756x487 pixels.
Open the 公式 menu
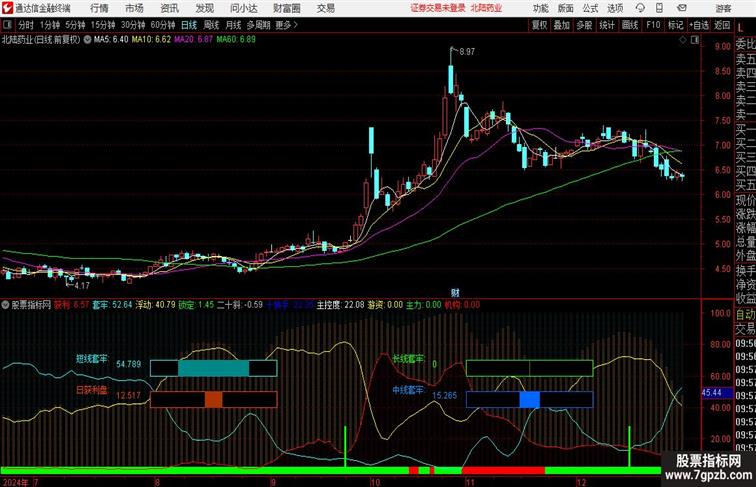coord(590,8)
